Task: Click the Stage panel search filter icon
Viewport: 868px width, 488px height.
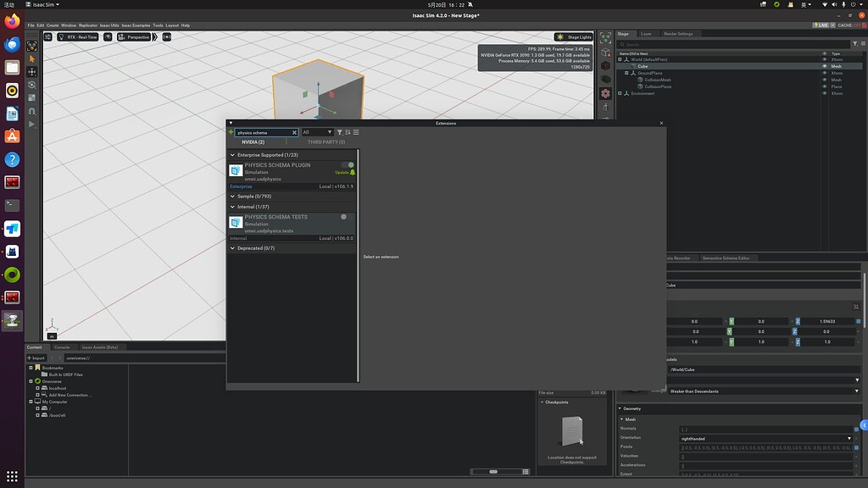Action: 854,44
